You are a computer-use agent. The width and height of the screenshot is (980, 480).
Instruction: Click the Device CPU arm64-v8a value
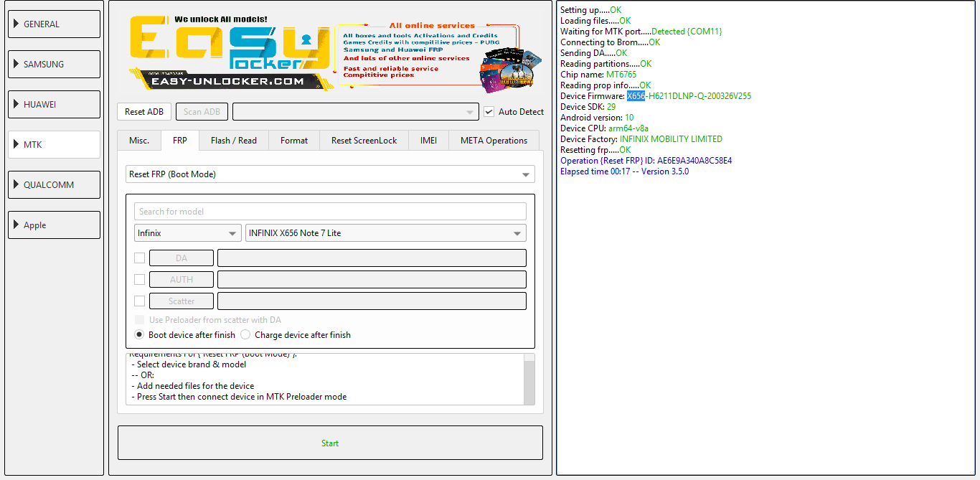[628, 128]
